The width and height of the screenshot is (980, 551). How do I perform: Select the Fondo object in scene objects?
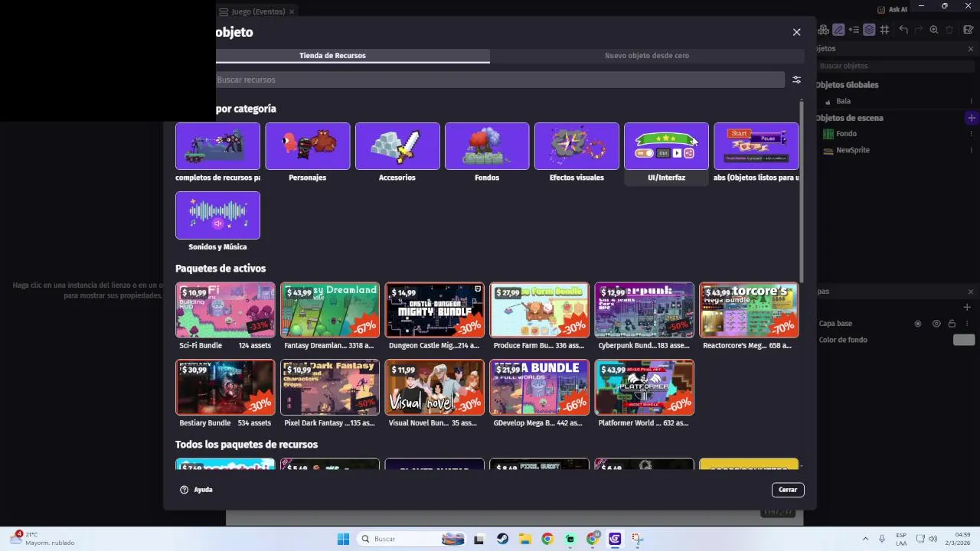pyautogui.click(x=846, y=134)
